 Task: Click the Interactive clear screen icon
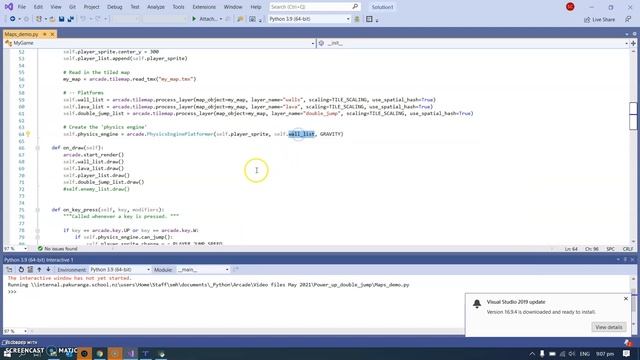pyautogui.click(x=30, y=270)
